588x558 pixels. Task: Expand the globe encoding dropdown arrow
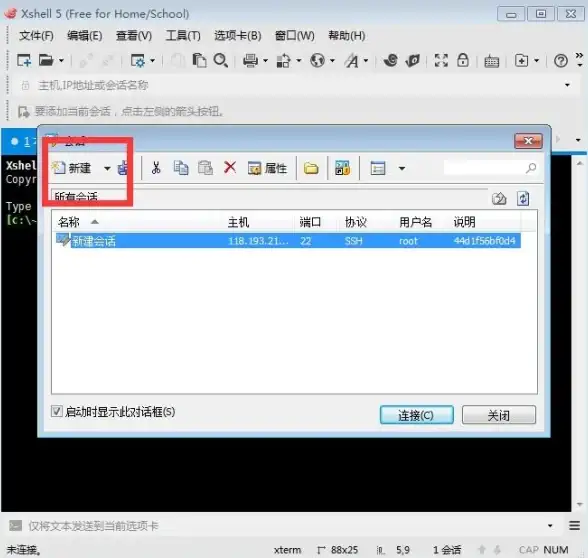[x=332, y=60]
